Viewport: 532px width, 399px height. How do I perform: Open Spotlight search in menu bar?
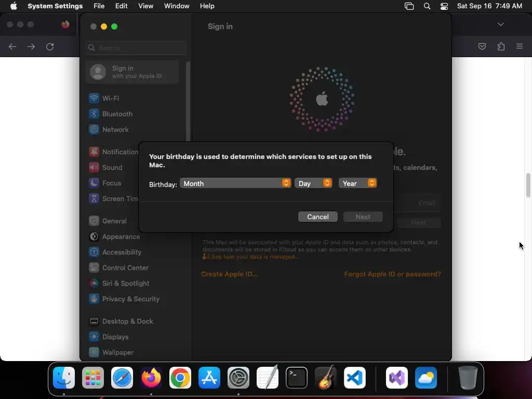click(427, 6)
